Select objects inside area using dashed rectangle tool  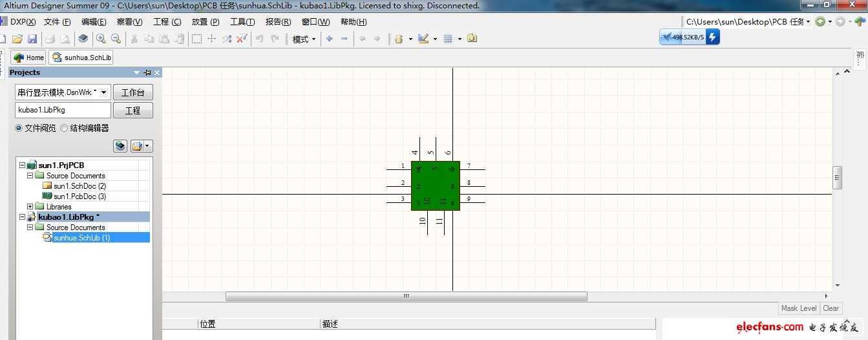196,39
